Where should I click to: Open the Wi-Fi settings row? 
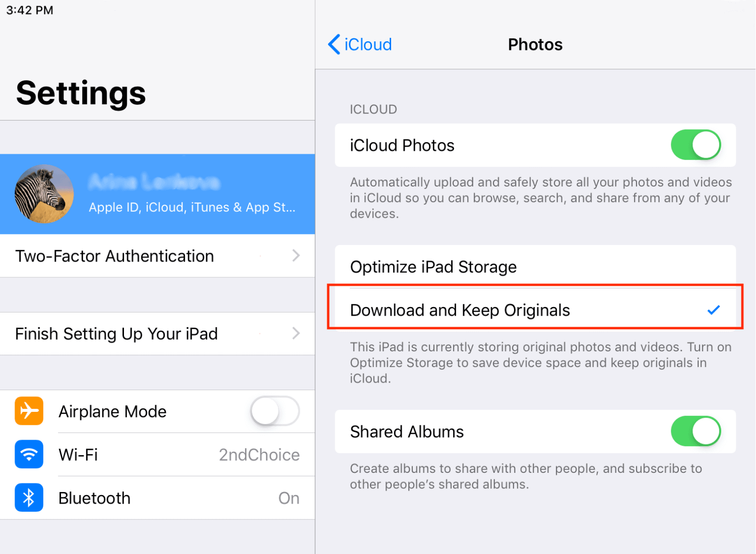151,455
